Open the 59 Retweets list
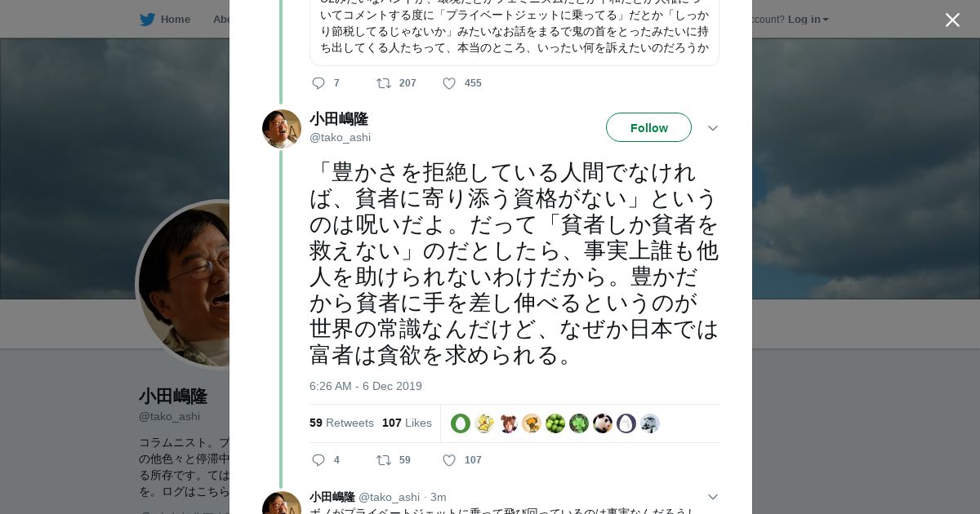The image size is (980, 514). (341, 423)
